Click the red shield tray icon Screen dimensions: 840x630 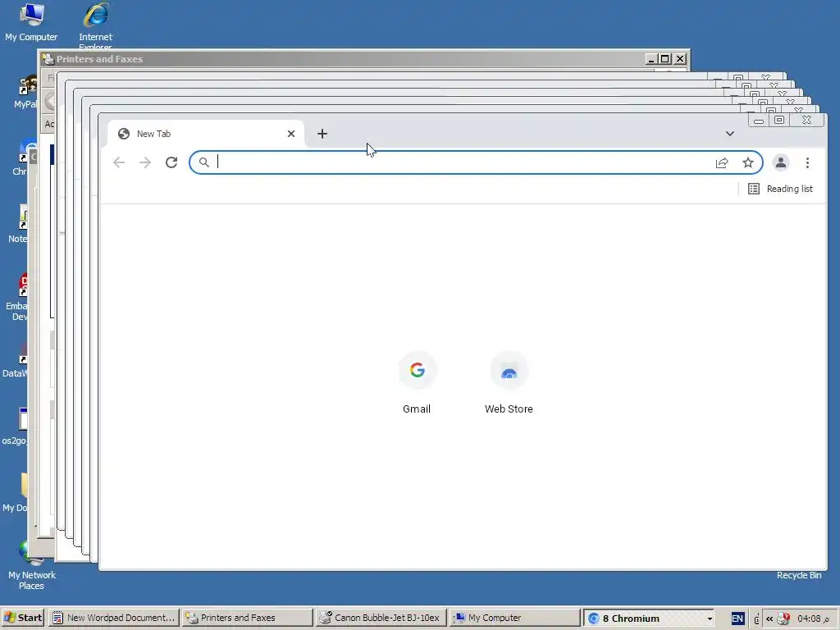[x=783, y=619]
